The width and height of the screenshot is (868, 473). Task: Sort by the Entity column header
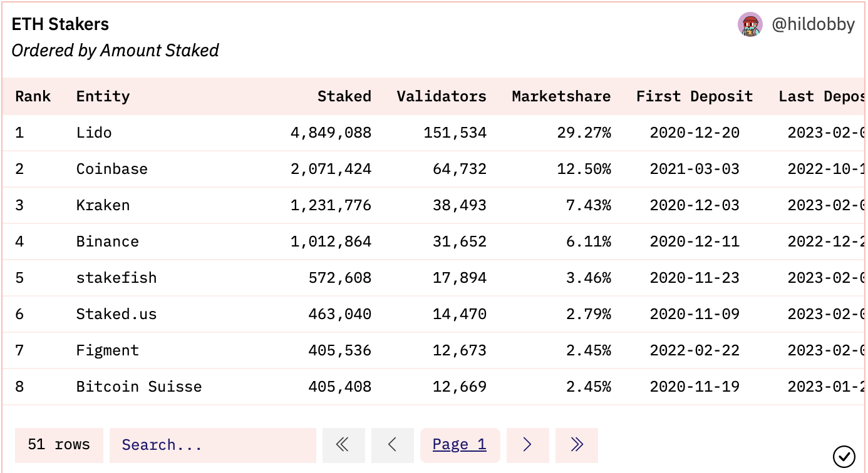click(103, 96)
